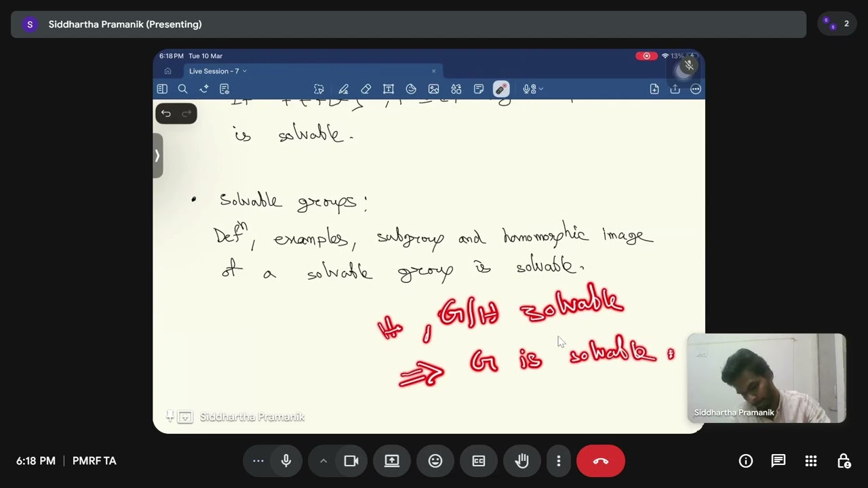868x488 pixels.
Task: Start presenting your screen
Action: point(392,461)
